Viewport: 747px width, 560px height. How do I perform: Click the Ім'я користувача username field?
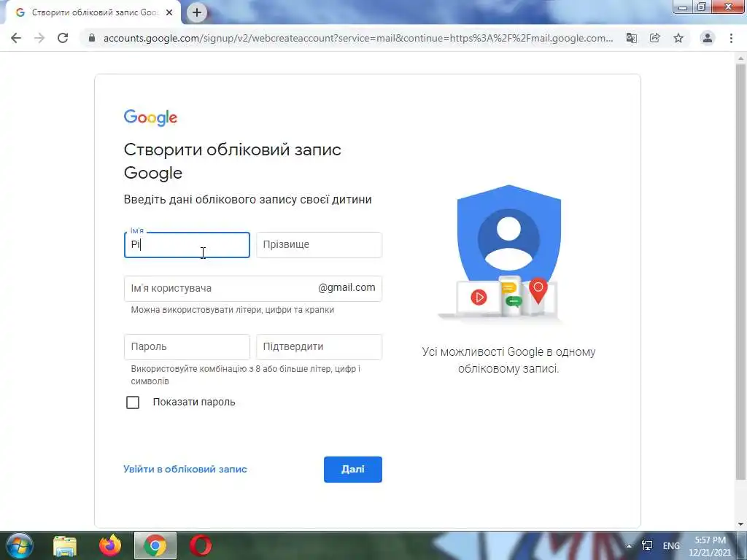253,289
